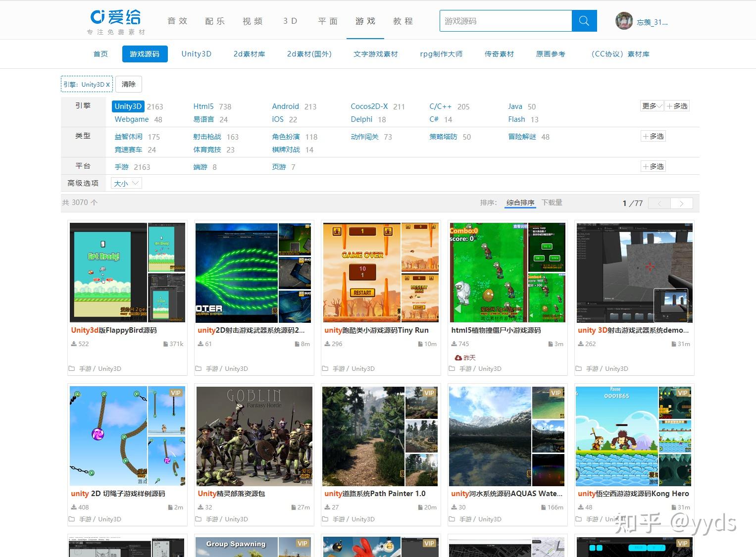Enable 多选 for the 引擎 row
The image size is (756, 557).
(677, 106)
